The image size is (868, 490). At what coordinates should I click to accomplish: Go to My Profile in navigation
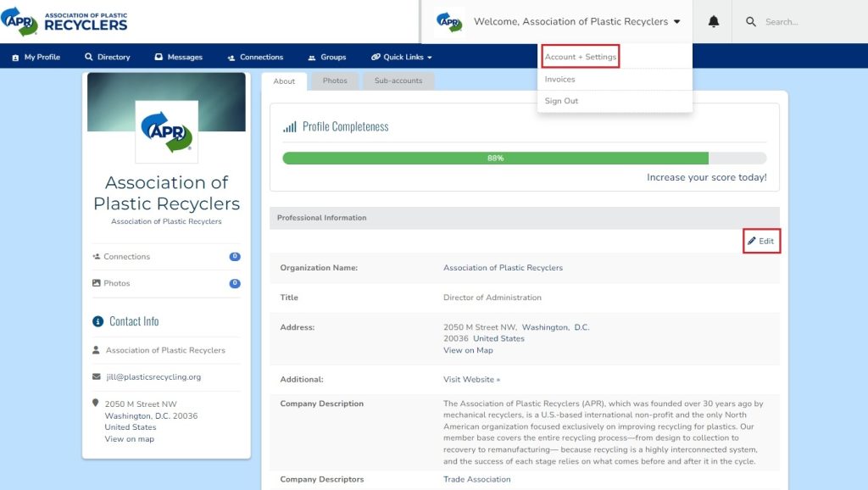tap(36, 57)
